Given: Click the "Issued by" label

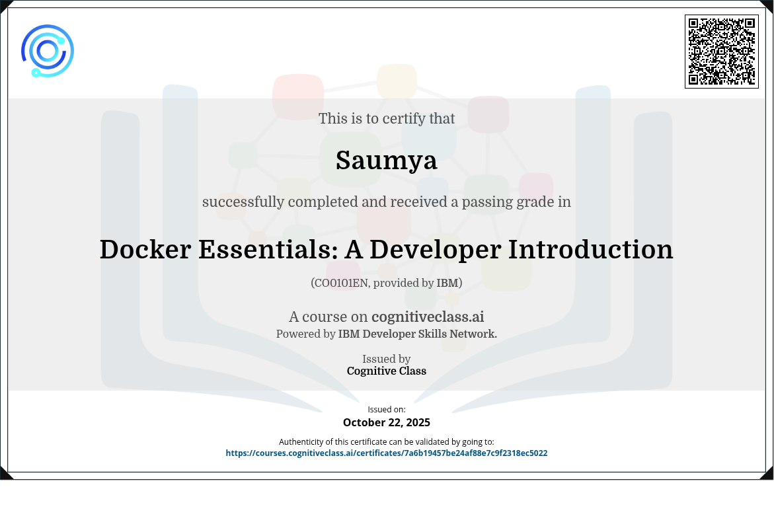Looking at the screenshot, I should point(387,359).
